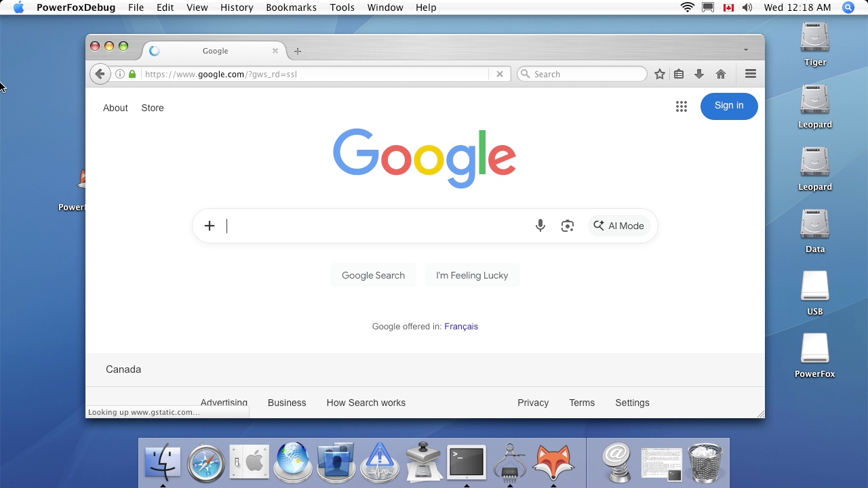Open the Help menu
868x488 pixels.
coord(426,7)
